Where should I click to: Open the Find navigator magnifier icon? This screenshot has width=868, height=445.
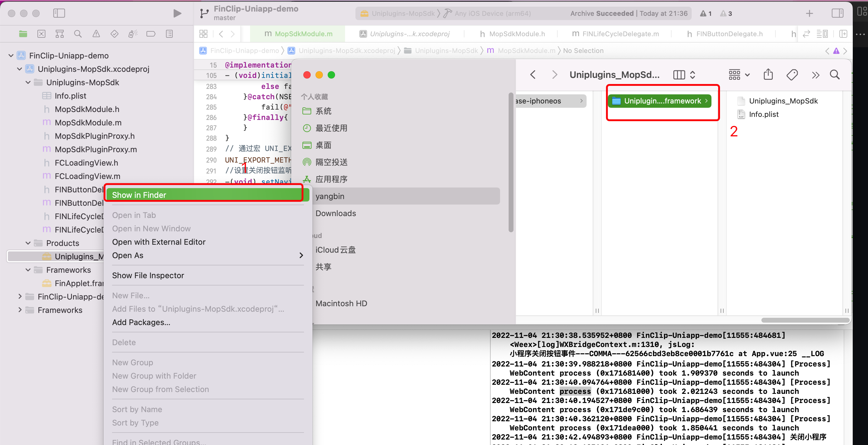78,34
